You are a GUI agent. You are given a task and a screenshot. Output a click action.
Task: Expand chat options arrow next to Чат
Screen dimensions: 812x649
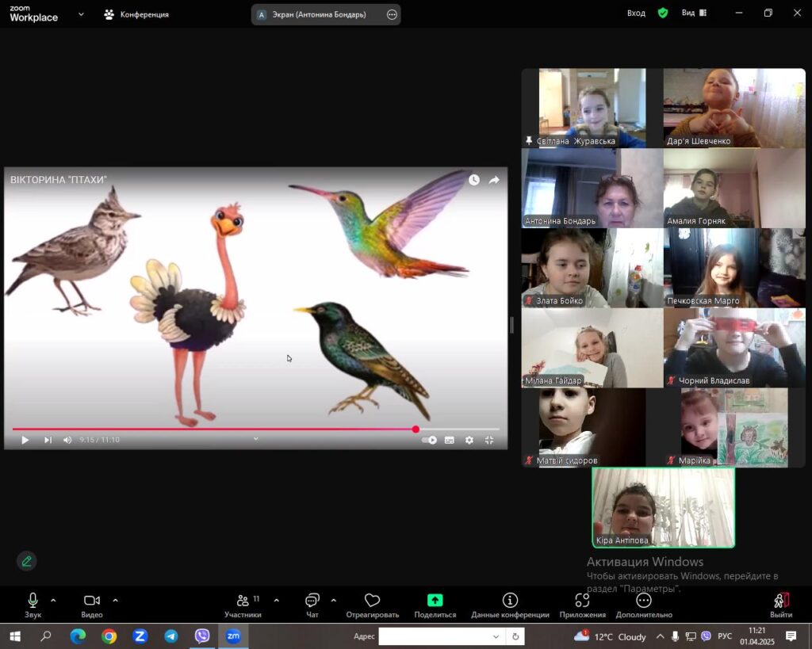coord(334,601)
